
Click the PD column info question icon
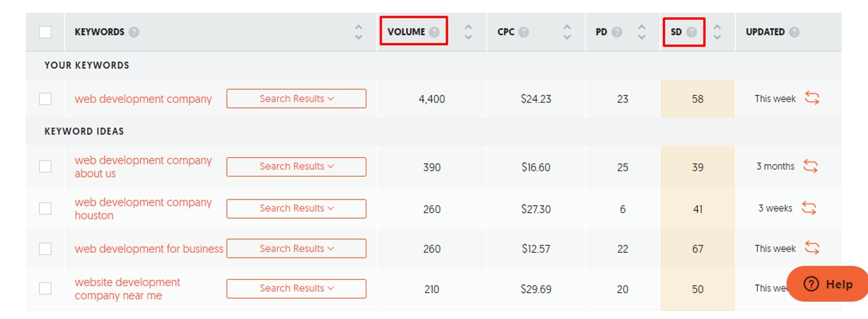617,32
